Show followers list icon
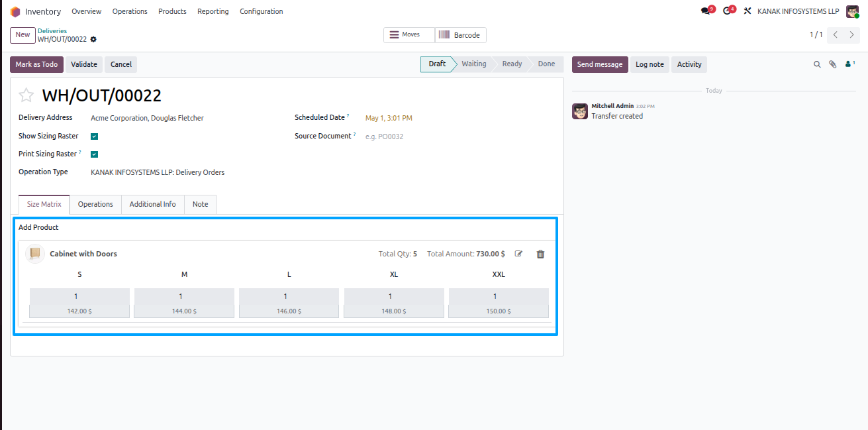 point(850,64)
